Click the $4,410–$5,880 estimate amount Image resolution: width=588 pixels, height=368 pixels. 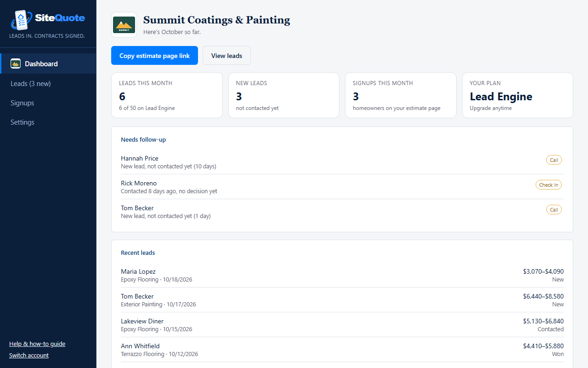point(543,346)
